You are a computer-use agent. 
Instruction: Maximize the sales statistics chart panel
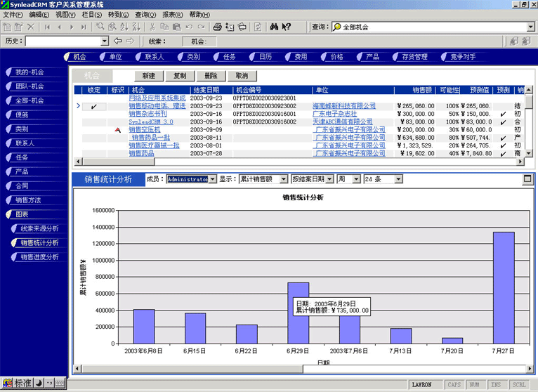click(527, 179)
